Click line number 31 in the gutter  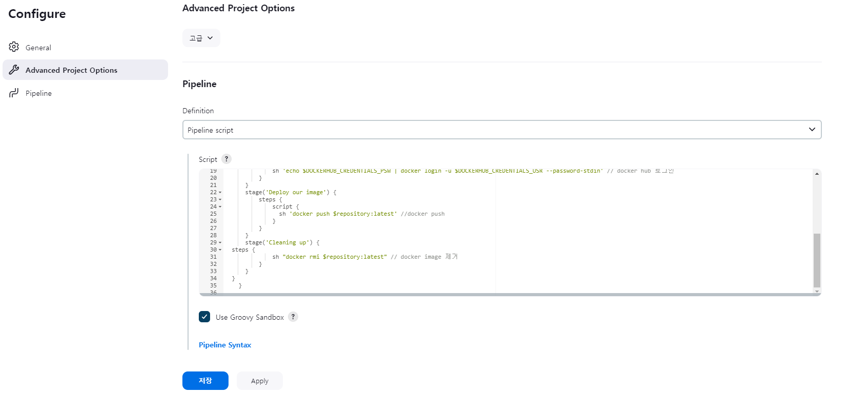213,257
